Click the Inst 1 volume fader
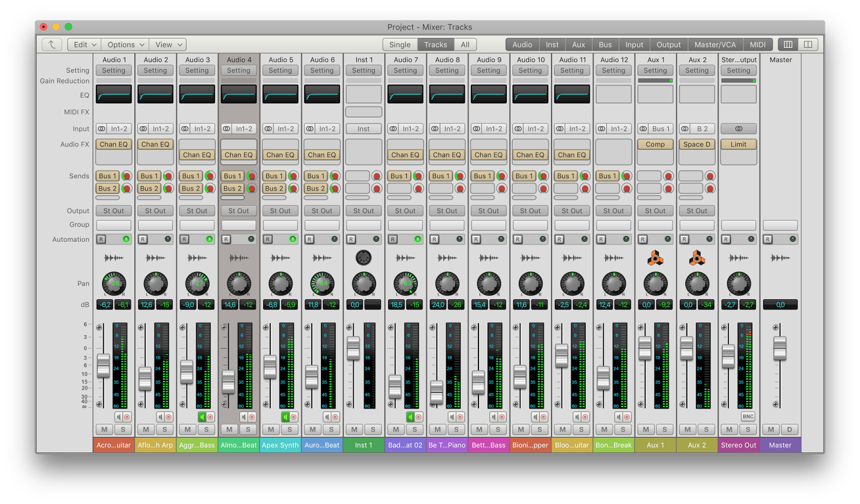The image size is (860, 504). 353,348
